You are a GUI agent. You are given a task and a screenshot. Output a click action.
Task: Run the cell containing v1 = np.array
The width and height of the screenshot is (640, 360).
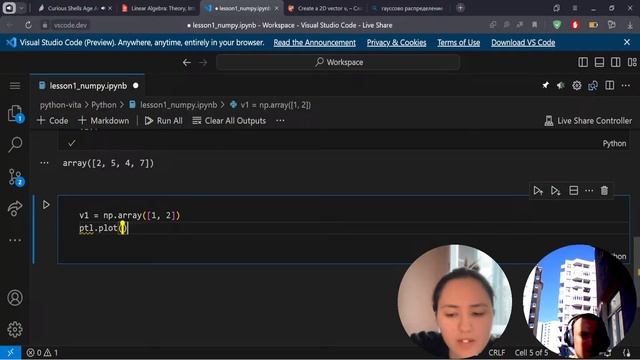tap(46, 204)
